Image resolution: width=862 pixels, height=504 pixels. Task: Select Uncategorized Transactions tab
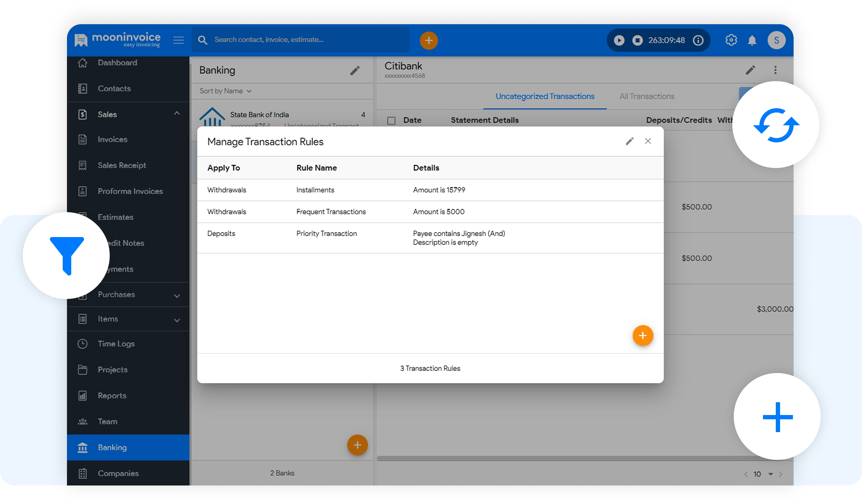tap(545, 96)
